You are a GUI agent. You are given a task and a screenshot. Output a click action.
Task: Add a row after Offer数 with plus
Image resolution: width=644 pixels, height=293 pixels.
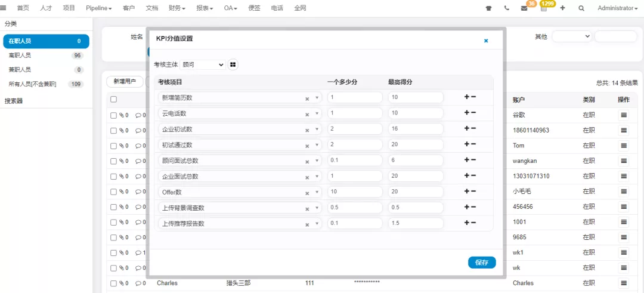pos(466,191)
